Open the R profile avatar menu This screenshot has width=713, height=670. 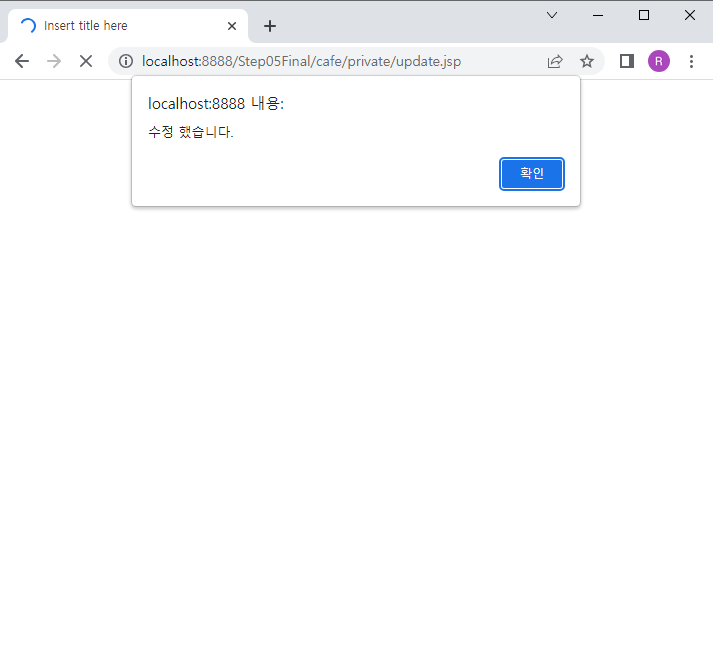(x=659, y=61)
